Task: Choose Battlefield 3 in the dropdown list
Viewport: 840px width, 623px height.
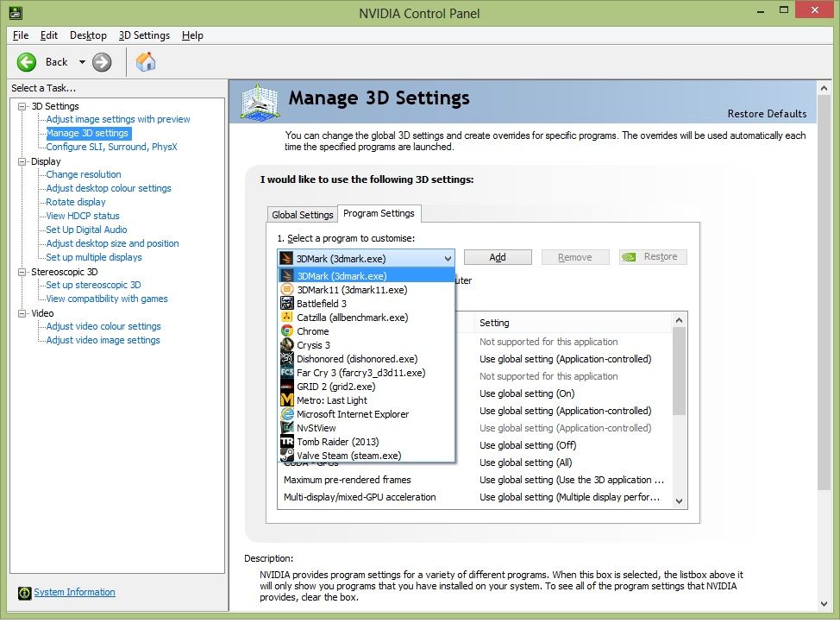Action: [x=322, y=304]
